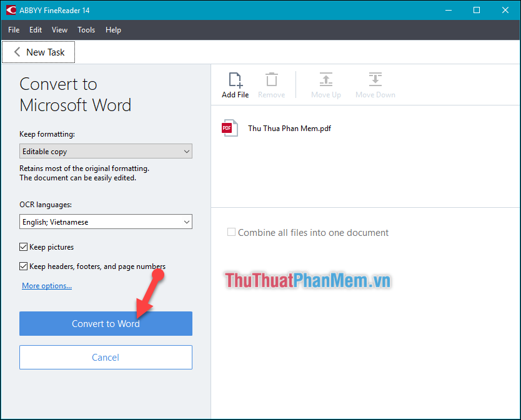Open the Tools menu

point(86,29)
